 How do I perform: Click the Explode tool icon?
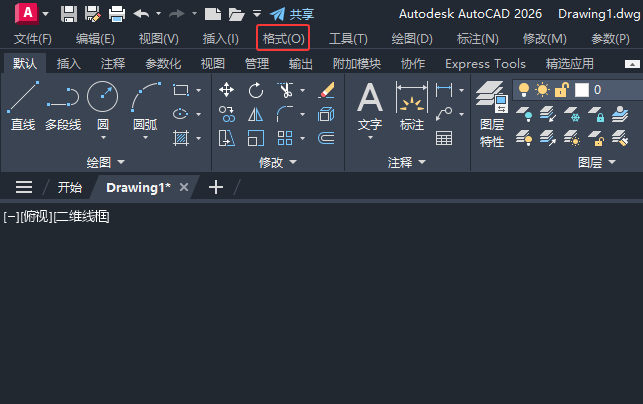coord(326,114)
